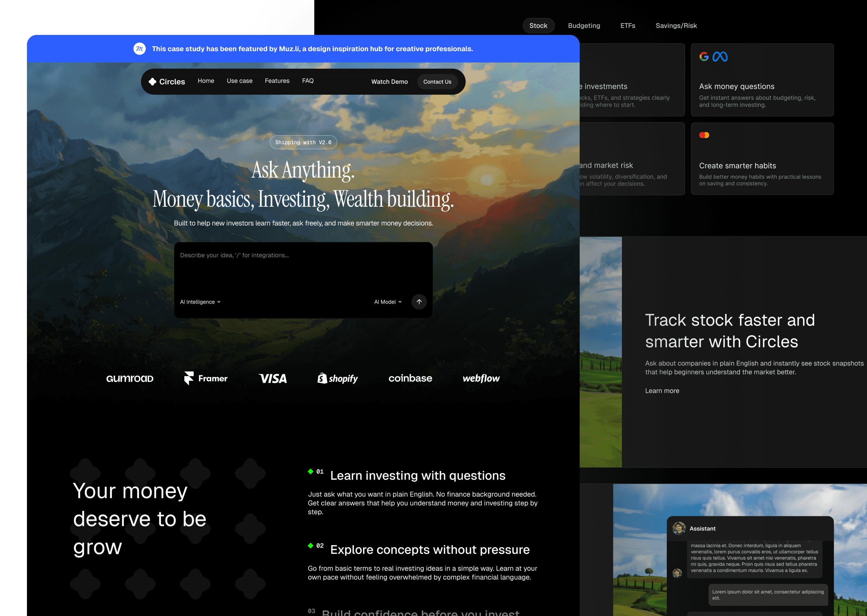Click the VISA logo
The width and height of the screenshot is (867, 616).
(x=273, y=378)
